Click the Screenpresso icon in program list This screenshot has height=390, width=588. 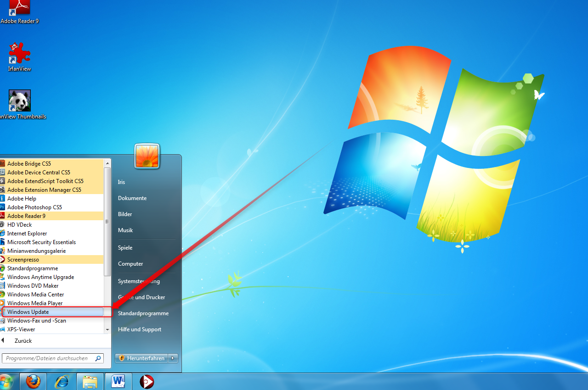[x=2, y=259]
